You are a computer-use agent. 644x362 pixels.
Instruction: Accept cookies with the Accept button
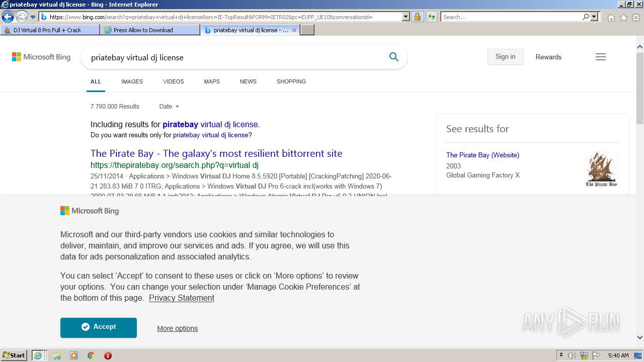click(x=99, y=327)
